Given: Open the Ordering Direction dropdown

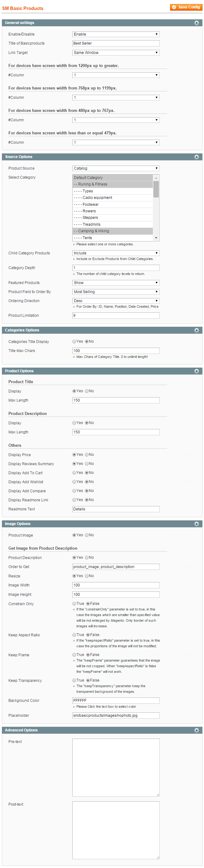Looking at the screenshot, I should pos(116,301).
